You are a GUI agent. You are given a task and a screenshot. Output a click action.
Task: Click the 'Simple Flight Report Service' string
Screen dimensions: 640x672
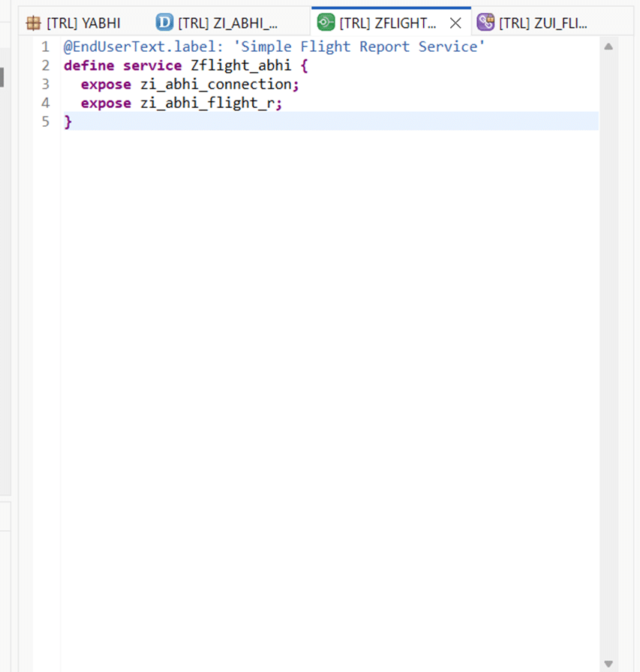[x=360, y=46]
